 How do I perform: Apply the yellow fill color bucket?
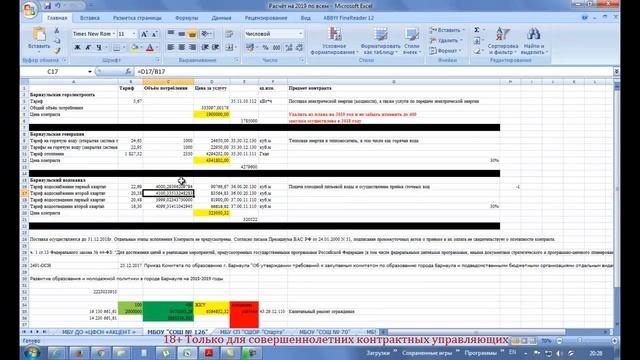coord(134,48)
